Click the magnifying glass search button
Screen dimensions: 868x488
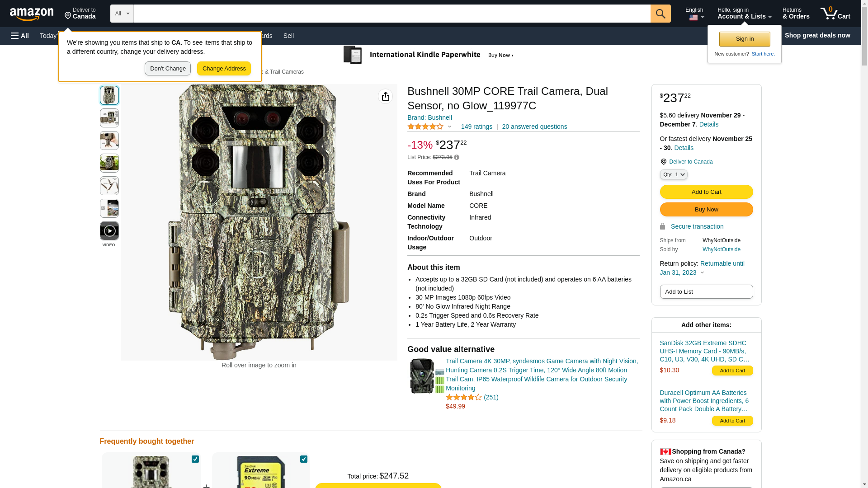click(660, 14)
